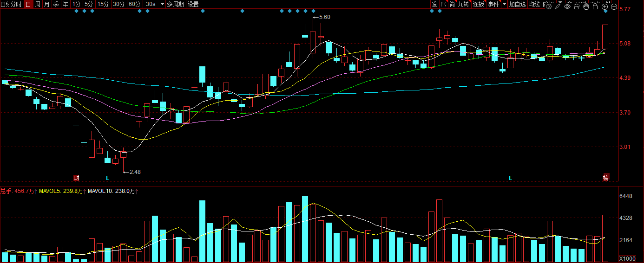Screen dimensions: 644x263
Task: Click the 5.77 price axis label
Action: coord(624,9)
